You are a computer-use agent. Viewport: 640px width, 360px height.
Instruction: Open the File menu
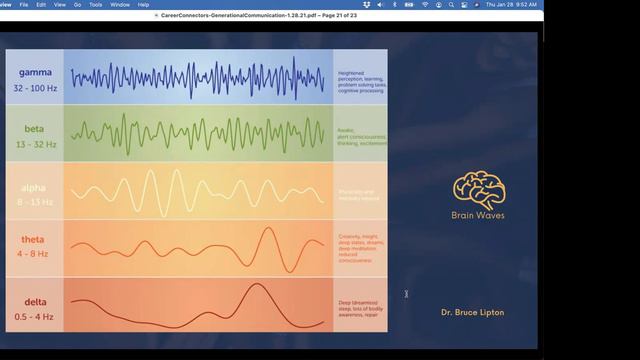click(24, 5)
